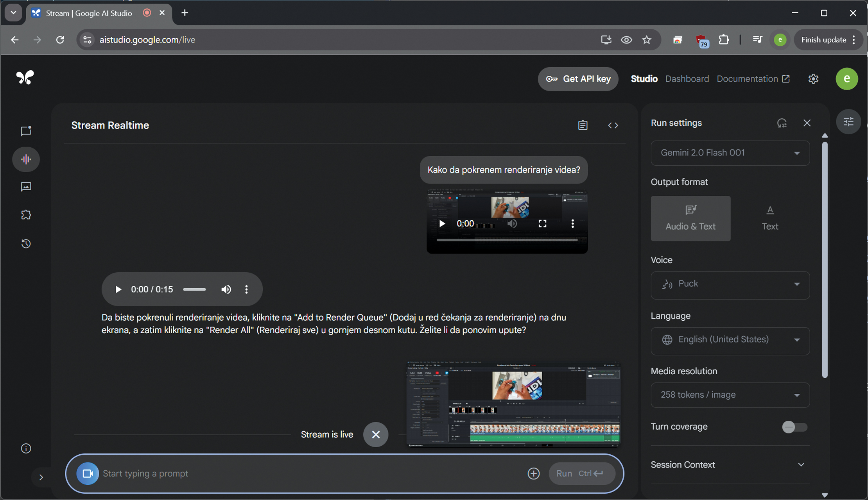Open the history icon in the sidebar

click(26, 244)
